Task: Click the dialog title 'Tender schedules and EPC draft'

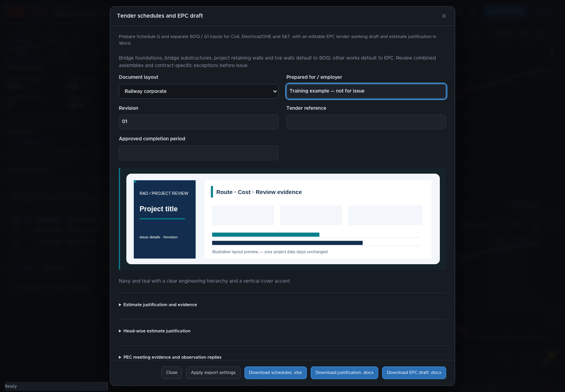Action: pos(160,16)
